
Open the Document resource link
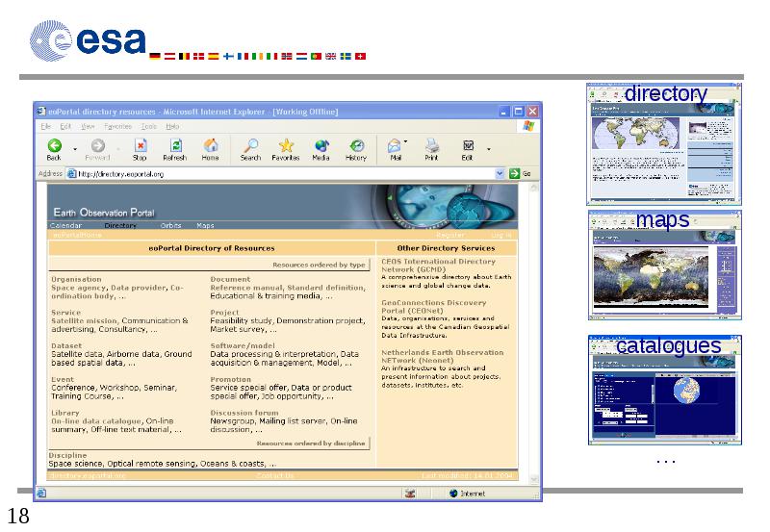(230, 279)
